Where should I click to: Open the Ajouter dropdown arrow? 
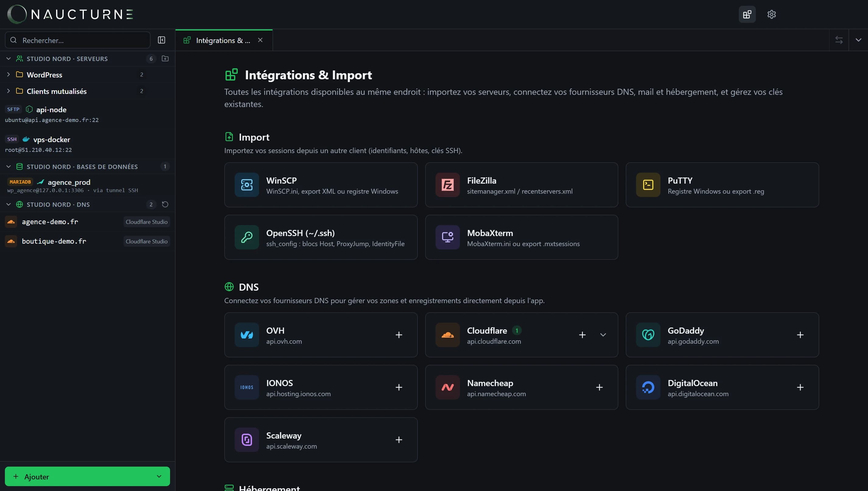pyautogui.click(x=159, y=476)
